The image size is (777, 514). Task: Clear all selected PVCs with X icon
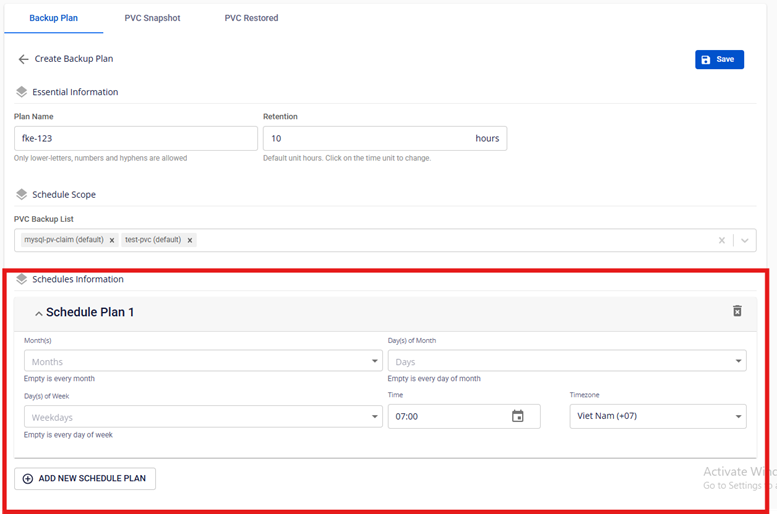[722, 240]
